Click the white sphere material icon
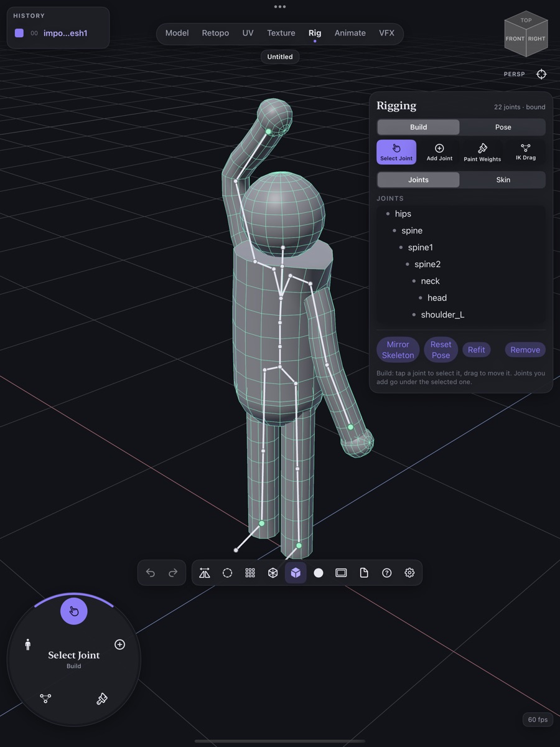 [319, 573]
